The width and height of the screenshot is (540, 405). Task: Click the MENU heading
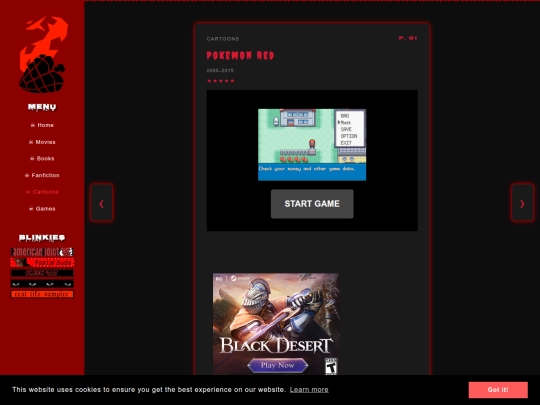point(42,107)
